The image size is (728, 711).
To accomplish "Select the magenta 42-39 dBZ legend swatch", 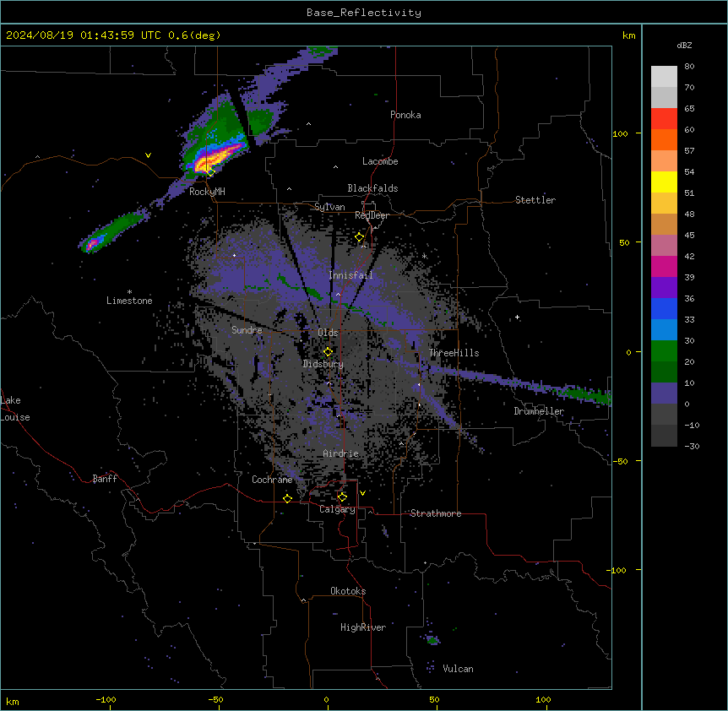I will click(x=664, y=266).
